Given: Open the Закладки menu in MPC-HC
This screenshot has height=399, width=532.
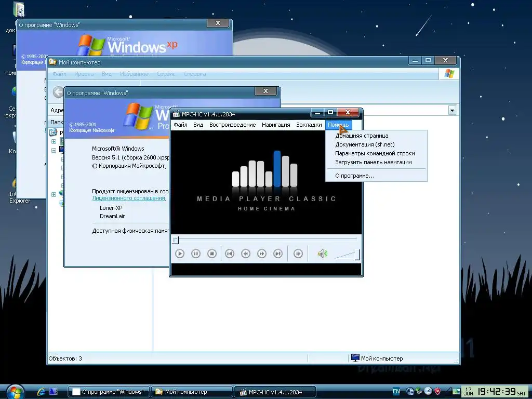Looking at the screenshot, I should (309, 125).
